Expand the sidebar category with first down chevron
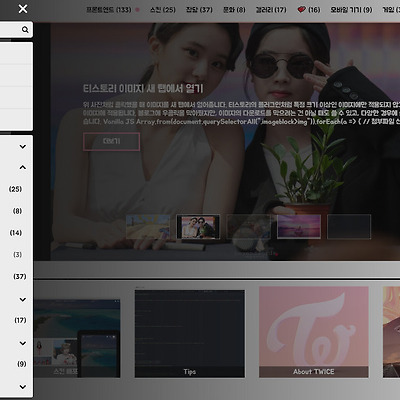The image size is (400, 400). [23, 146]
